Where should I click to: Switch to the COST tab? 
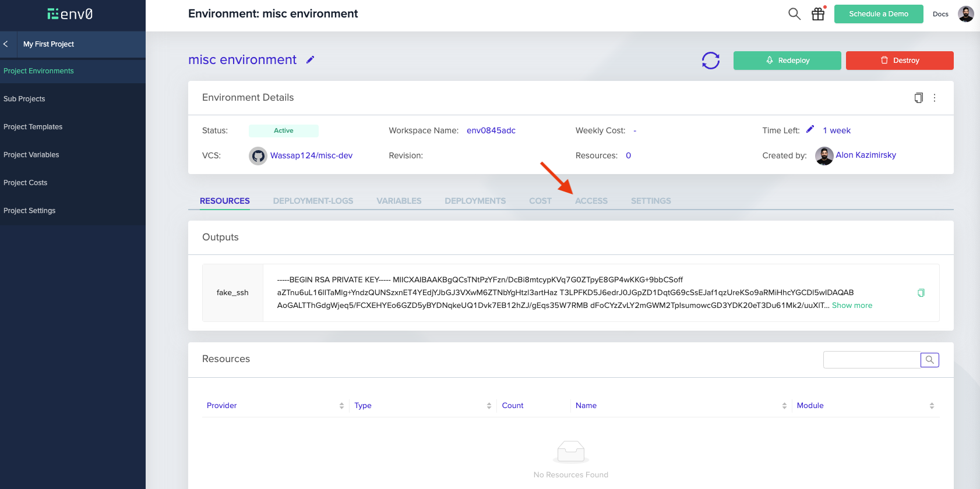pyautogui.click(x=540, y=201)
